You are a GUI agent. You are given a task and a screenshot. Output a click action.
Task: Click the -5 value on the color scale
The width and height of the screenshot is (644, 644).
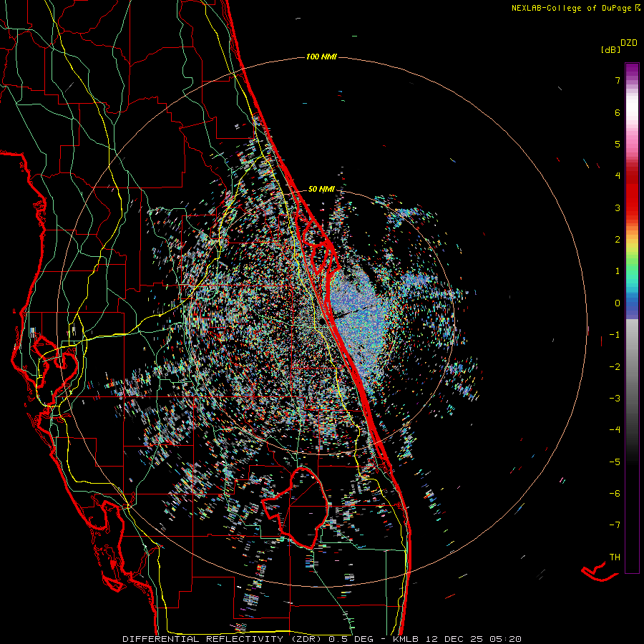[x=615, y=462]
